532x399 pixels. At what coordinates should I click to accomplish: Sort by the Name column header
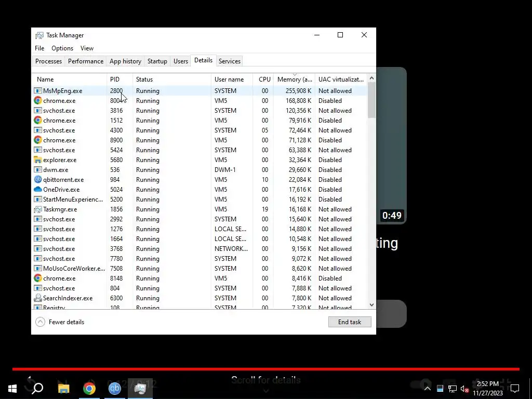tap(69, 79)
